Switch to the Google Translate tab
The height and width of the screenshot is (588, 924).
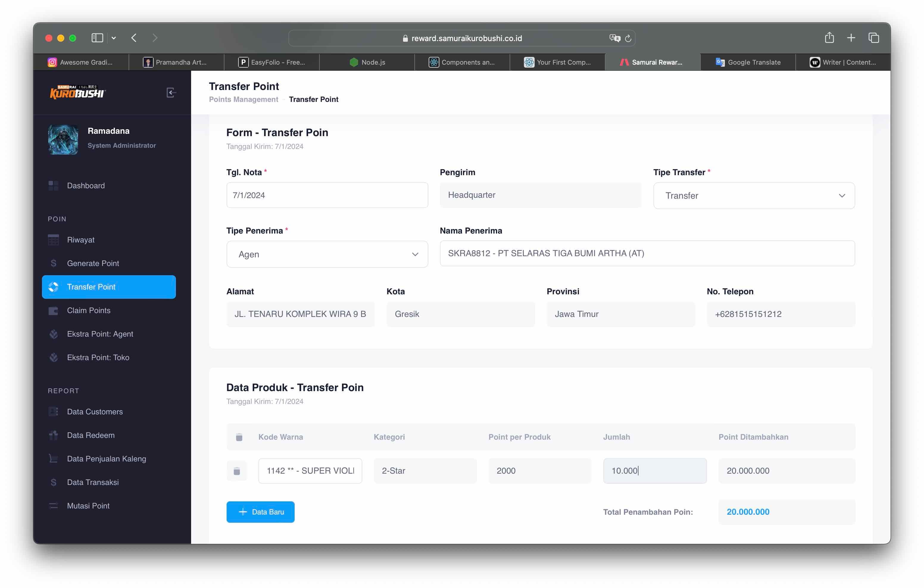[x=748, y=62]
